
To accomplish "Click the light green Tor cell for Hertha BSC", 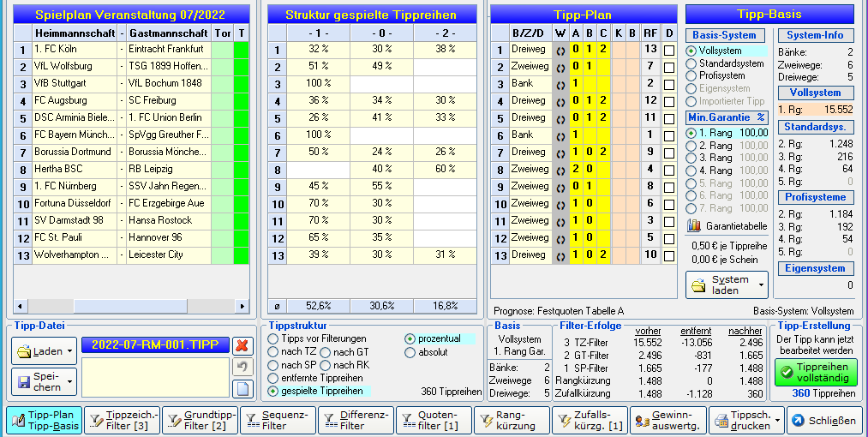I will [222, 170].
